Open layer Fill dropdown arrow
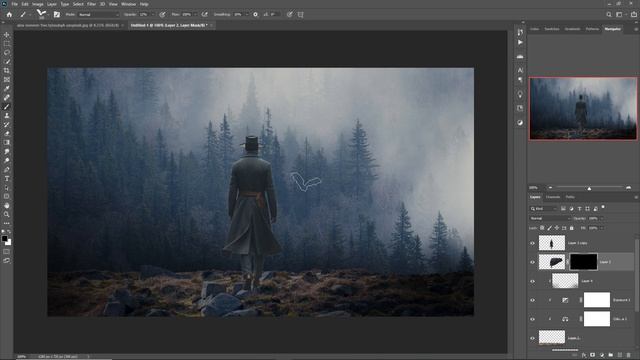The width and height of the screenshot is (640, 360). click(x=602, y=228)
